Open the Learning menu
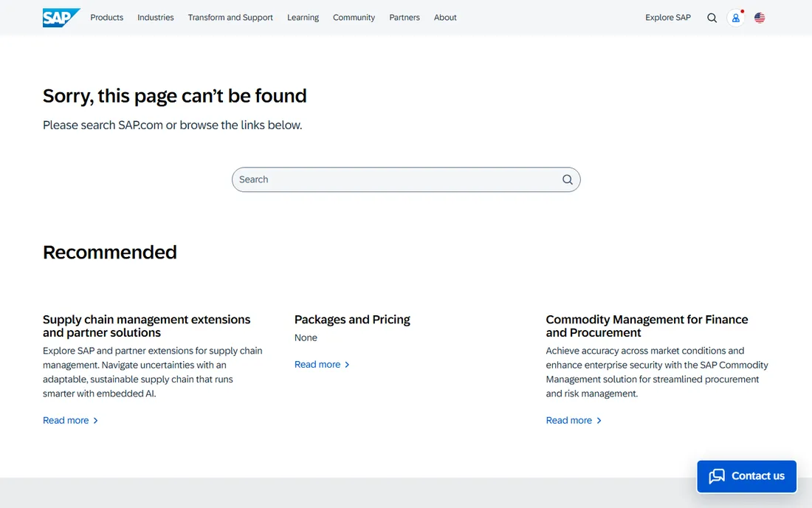812x508 pixels. tap(303, 17)
